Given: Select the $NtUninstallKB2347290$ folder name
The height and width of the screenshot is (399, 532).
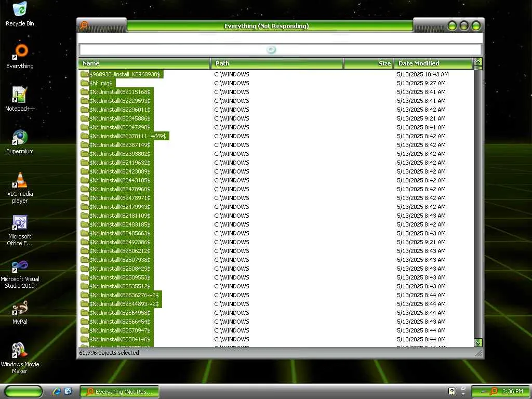Looking at the screenshot, I should point(120,127).
